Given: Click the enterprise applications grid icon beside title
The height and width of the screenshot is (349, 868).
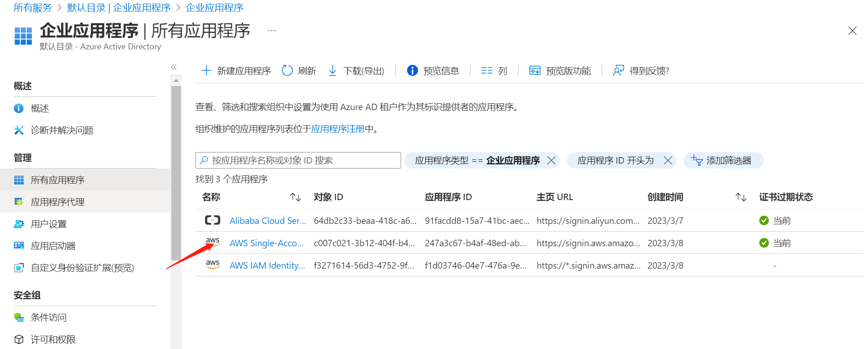Looking at the screenshot, I should (23, 36).
